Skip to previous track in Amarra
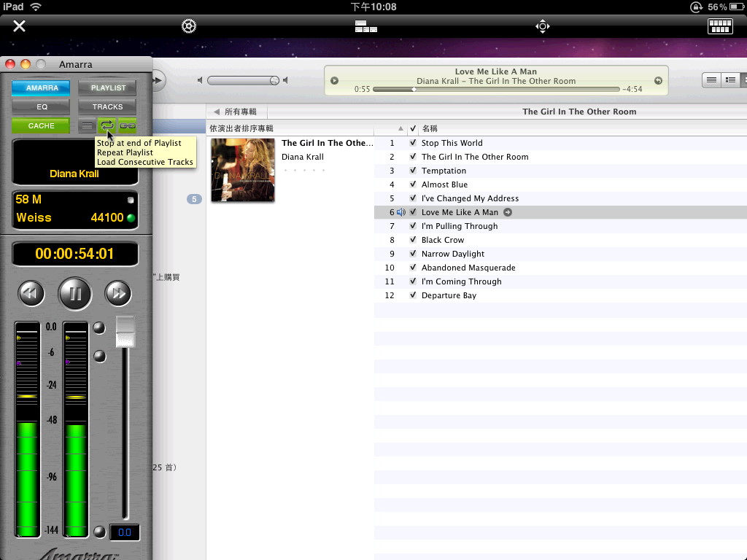747x560 pixels. [31, 293]
